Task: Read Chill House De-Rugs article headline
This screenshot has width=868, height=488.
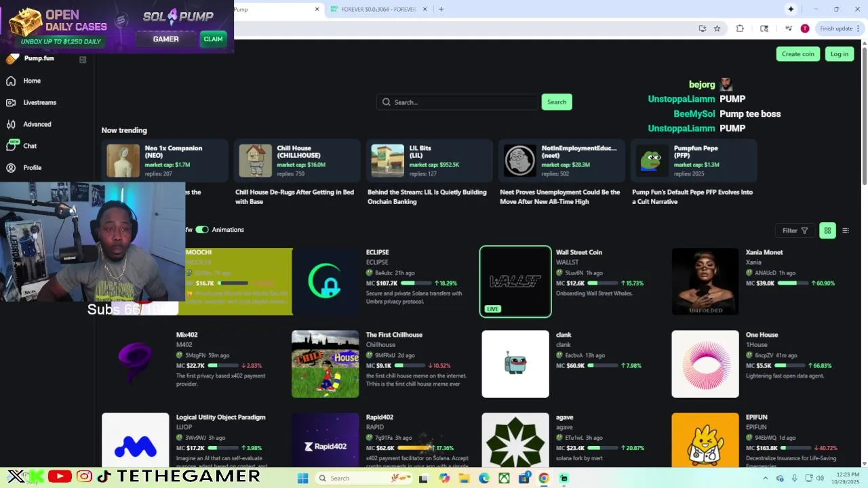Action: point(294,197)
